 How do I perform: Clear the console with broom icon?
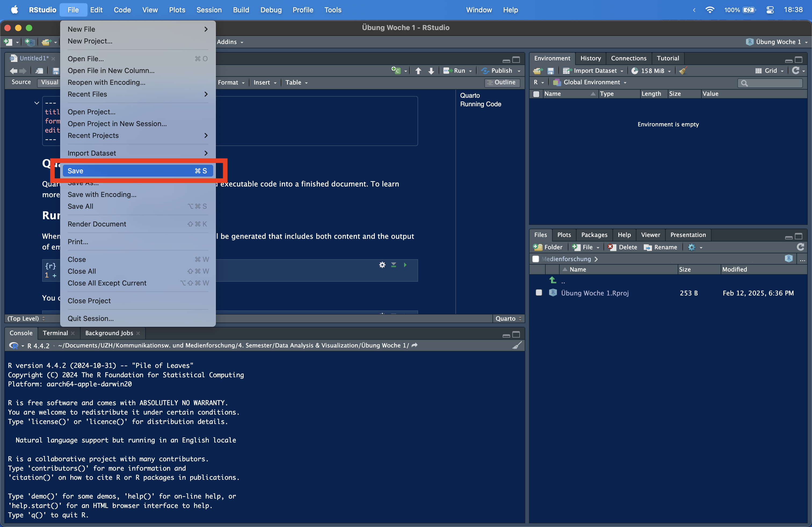tap(517, 345)
